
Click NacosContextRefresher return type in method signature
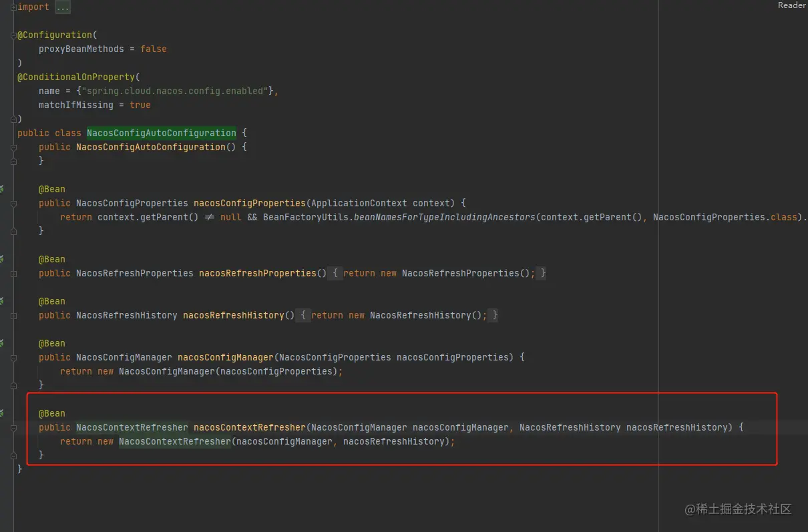click(132, 427)
